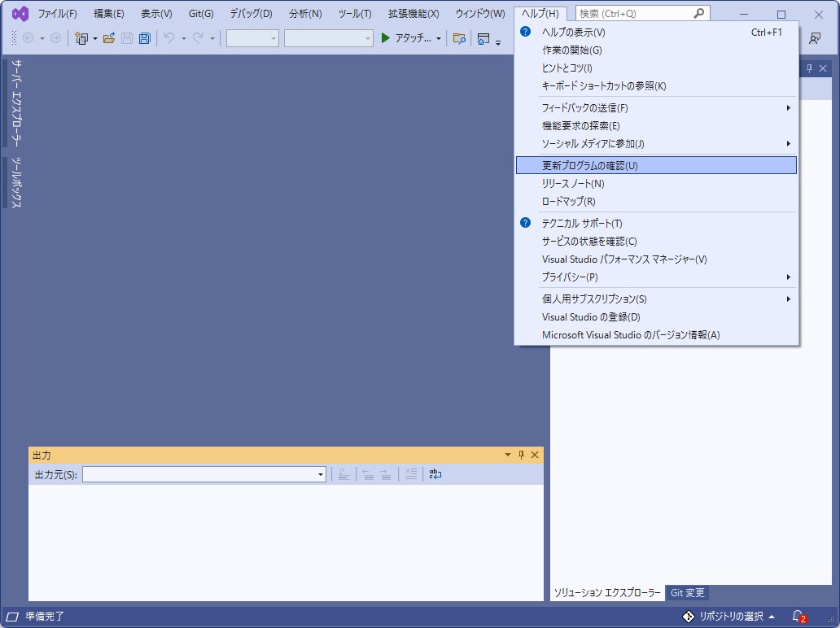Click the Clear All icon in Output toolbar
This screenshot has height=628, width=840.
[411, 474]
